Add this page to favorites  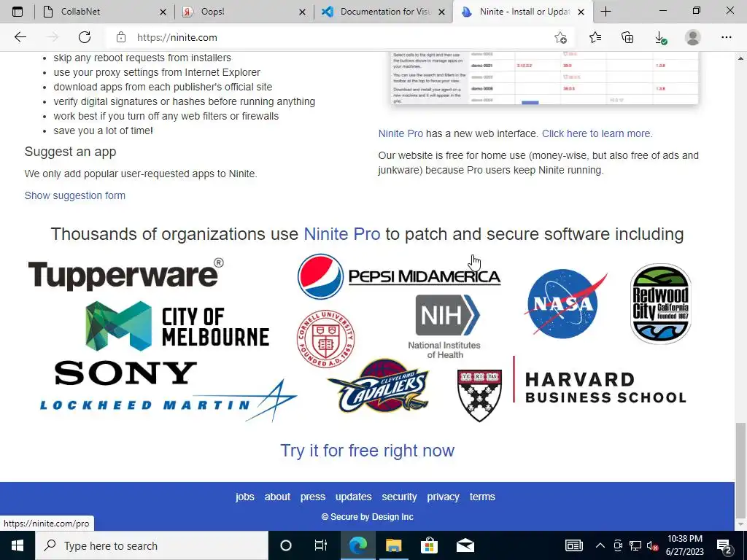(561, 37)
